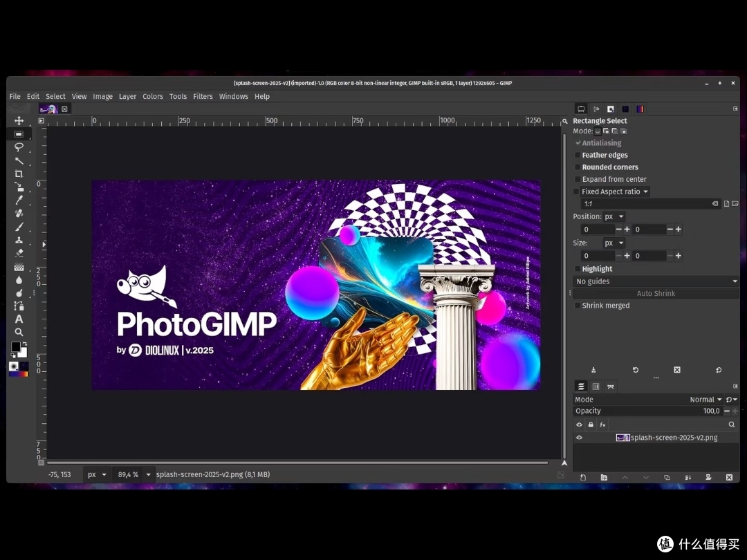
Task: Open the Colors menu
Action: point(152,96)
